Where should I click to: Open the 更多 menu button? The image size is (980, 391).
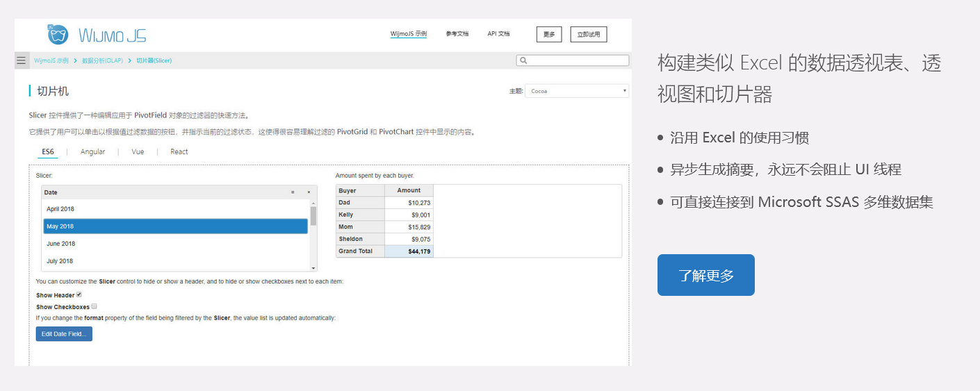(x=548, y=34)
